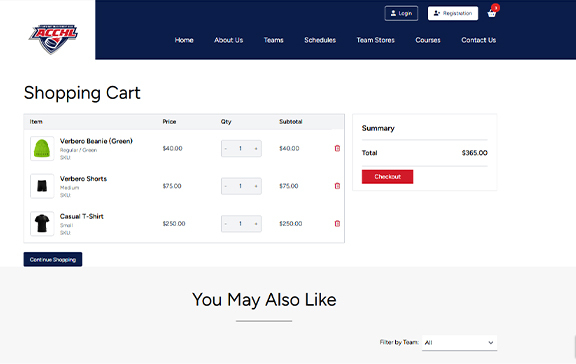Click the Login button
Viewport: 576px width, 364px height.
click(401, 13)
